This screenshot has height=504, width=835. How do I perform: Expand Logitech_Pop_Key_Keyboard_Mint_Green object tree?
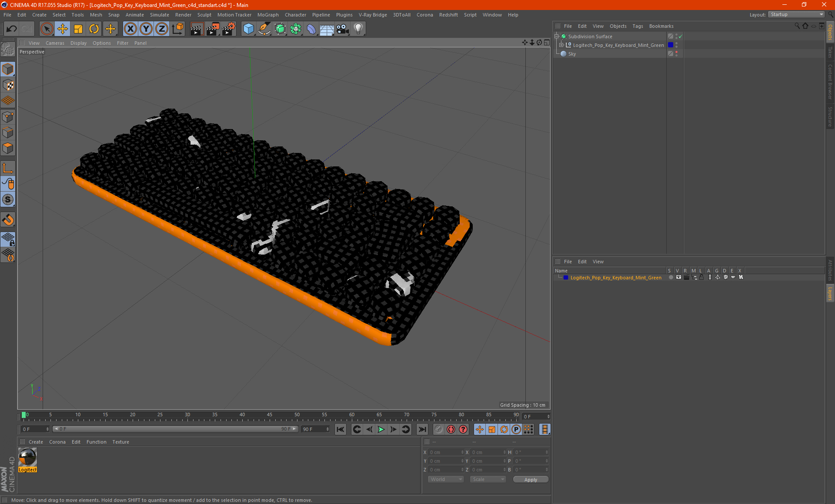pyautogui.click(x=561, y=45)
